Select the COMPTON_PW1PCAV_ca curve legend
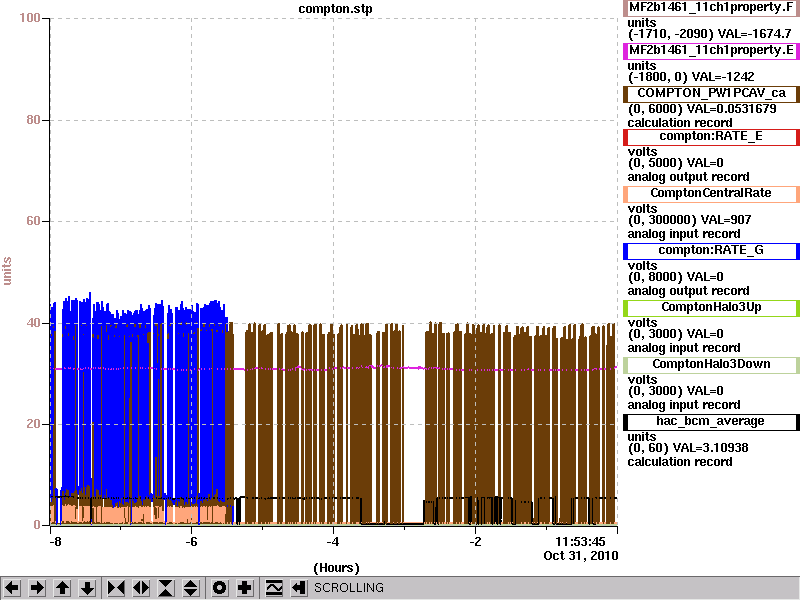800x600 pixels. click(711, 93)
